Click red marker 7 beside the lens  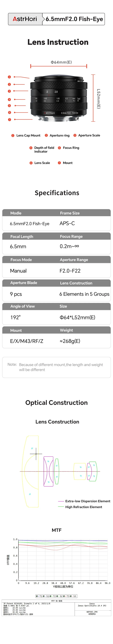(x=9, y=119)
